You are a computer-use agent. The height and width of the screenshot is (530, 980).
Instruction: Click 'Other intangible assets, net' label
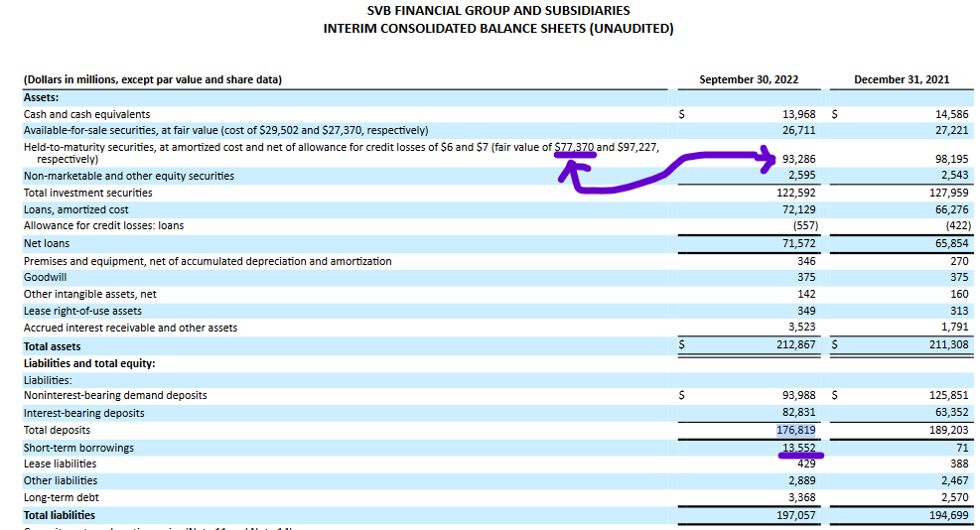click(90, 295)
